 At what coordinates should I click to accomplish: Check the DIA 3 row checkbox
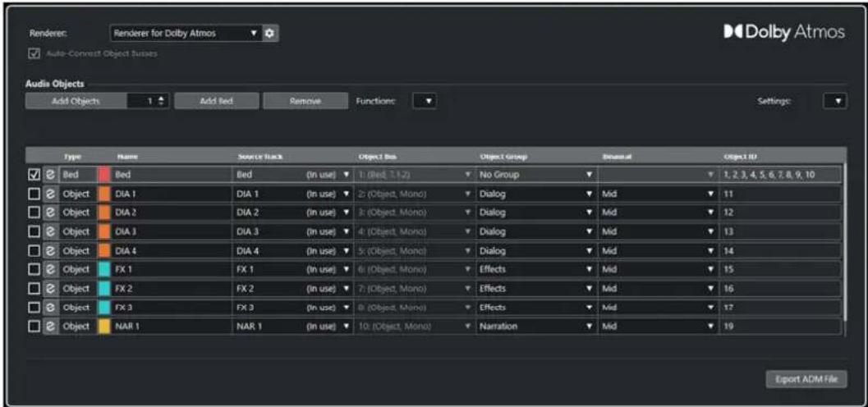click(x=34, y=231)
